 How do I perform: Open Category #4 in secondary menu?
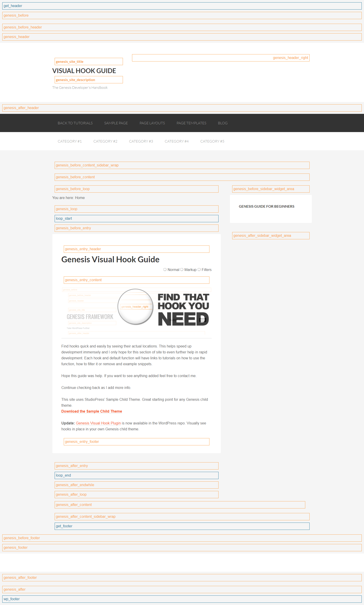(177, 141)
